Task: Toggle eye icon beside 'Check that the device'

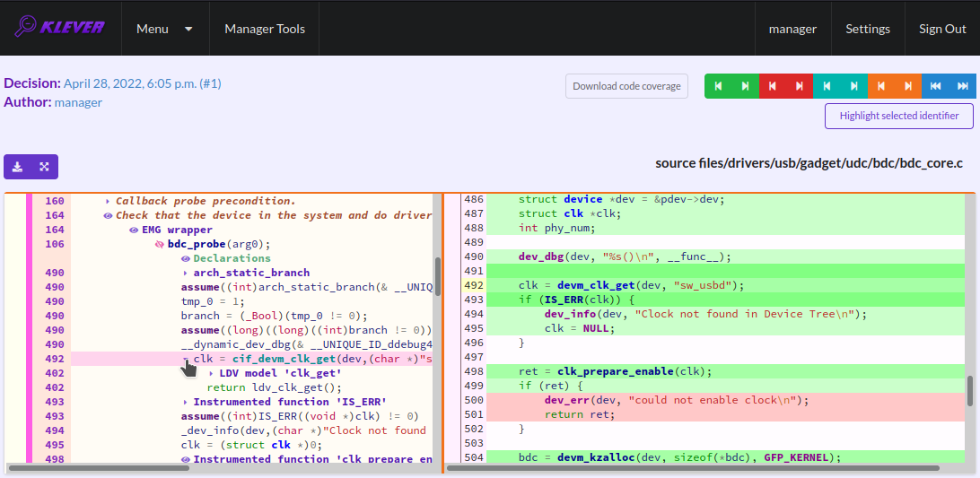Action: [108, 215]
